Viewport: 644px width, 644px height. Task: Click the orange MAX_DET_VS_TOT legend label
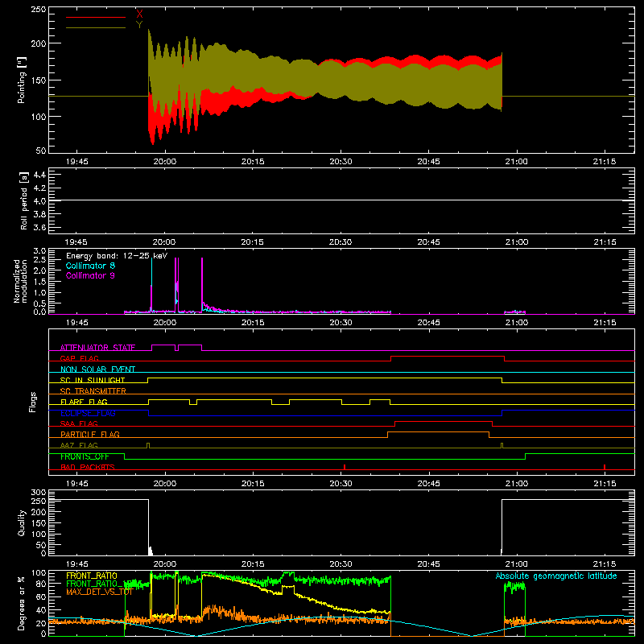coord(99,592)
